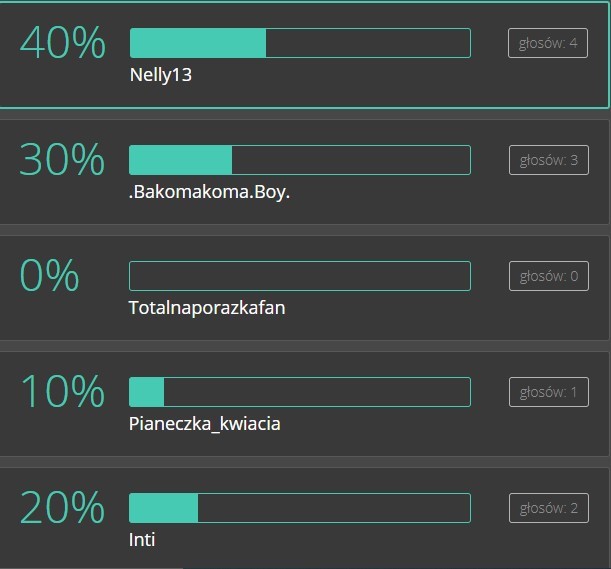Click the 40% percentage label

click(x=62, y=44)
